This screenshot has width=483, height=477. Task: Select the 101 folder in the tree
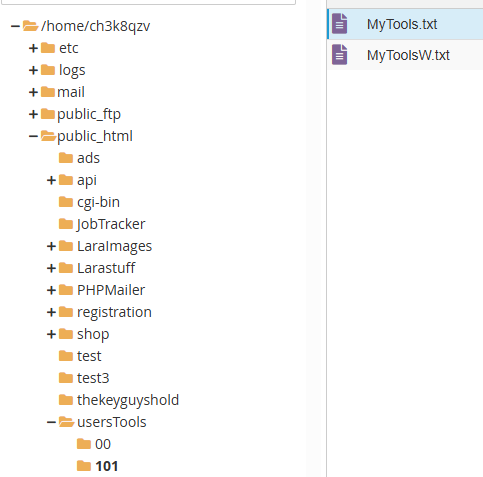pyautogui.click(x=106, y=466)
